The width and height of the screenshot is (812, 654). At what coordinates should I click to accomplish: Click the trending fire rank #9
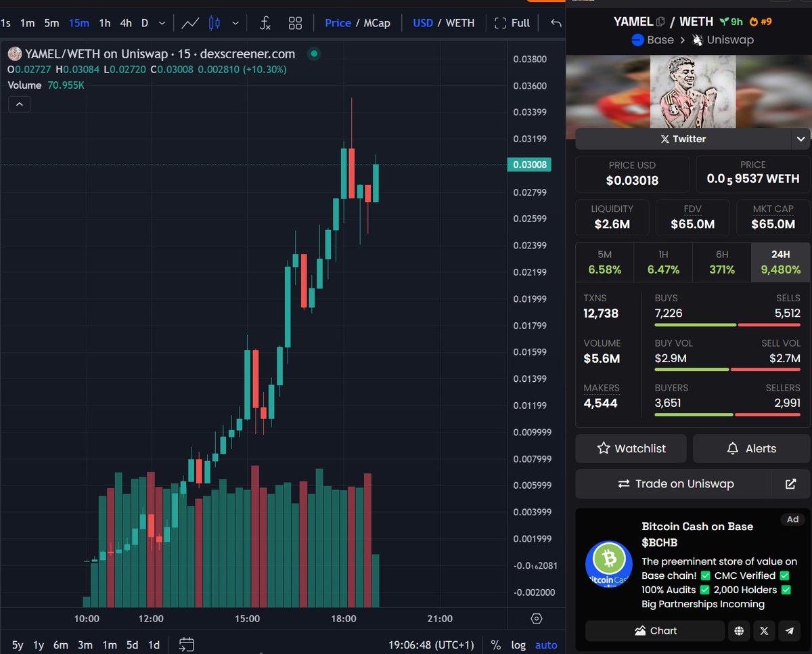(761, 22)
